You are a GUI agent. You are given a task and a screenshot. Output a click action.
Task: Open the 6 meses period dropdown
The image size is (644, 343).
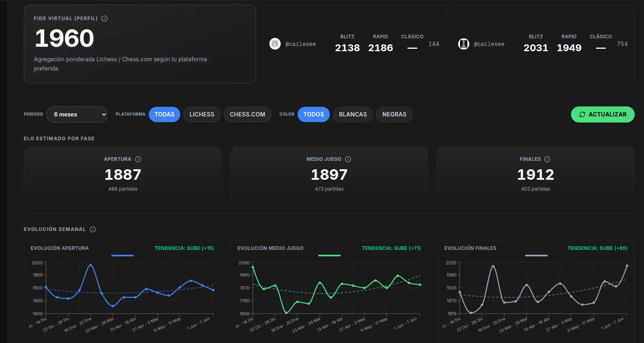coord(77,114)
